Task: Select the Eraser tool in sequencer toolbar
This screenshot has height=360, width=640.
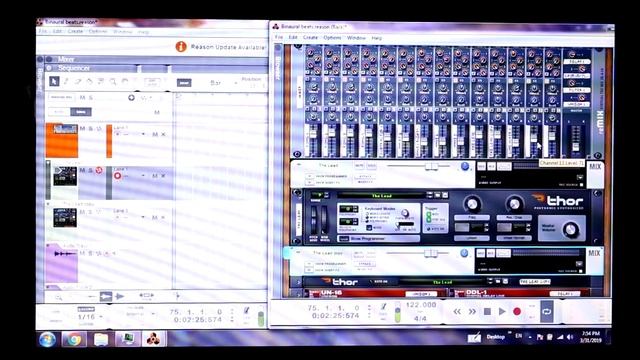Action: [78, 82]
